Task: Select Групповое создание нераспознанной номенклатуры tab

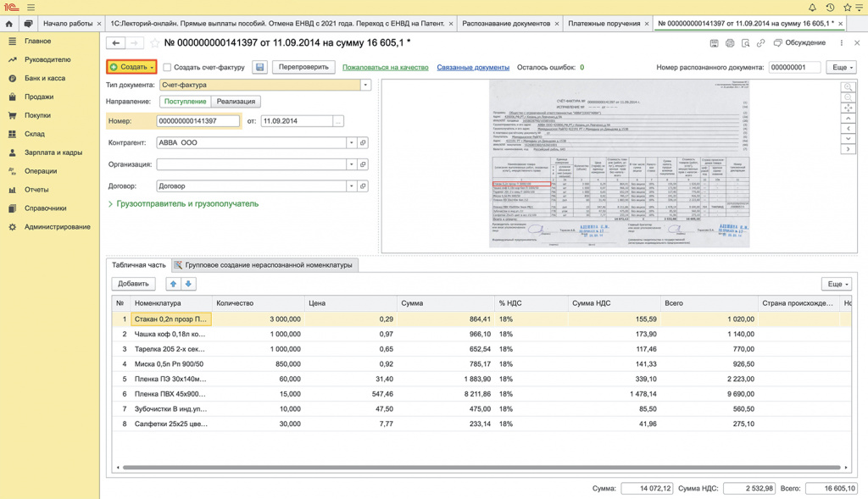Action: coord(265,265)
